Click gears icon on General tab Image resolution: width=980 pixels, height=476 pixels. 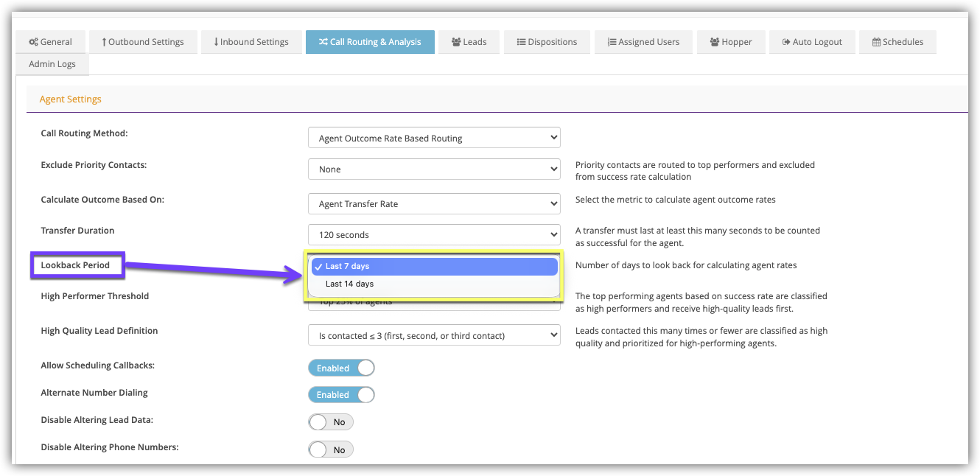click(x=33, y=42)
